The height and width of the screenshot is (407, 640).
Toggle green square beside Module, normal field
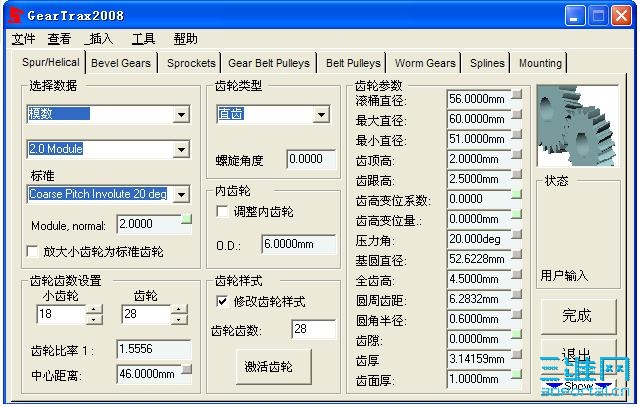click(187, 220)
